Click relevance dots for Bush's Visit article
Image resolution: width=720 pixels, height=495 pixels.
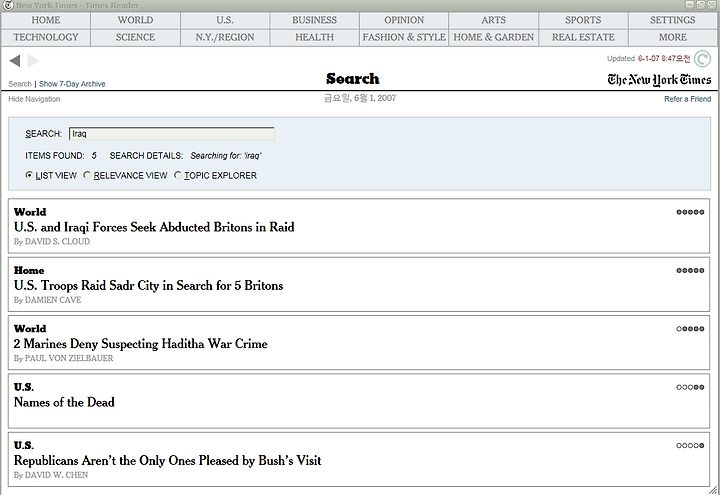(690, 445)
